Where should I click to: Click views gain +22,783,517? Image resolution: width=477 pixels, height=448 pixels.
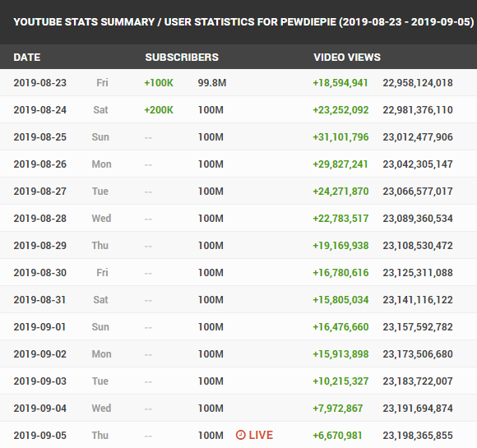[340, 218]
